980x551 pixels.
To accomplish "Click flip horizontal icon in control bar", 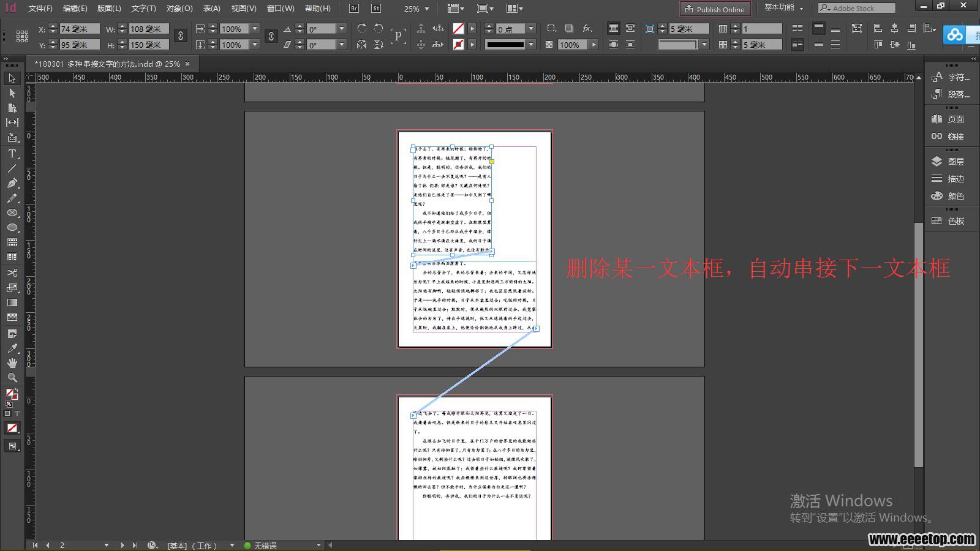I will tap(362, 45).
